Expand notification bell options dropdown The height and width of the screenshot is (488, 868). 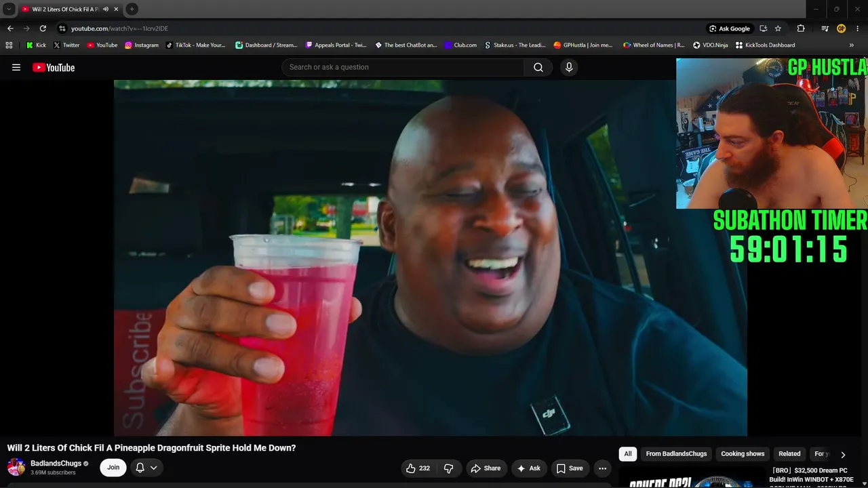point(154,468)
